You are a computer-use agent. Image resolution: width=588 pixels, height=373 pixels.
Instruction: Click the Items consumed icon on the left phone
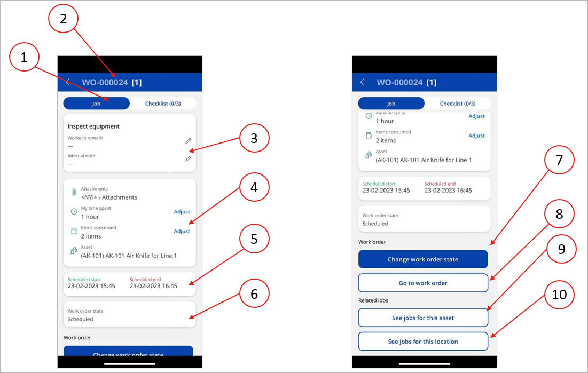74,232
